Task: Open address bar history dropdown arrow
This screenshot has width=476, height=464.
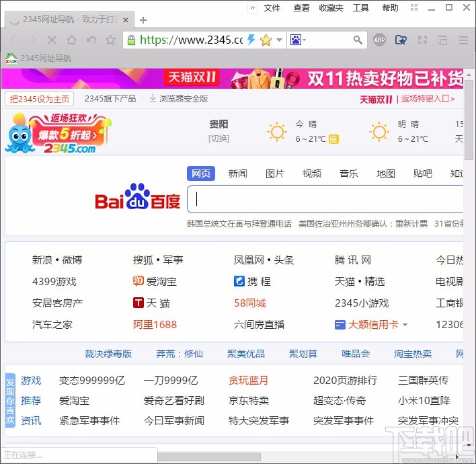Action: [x=279, y=40]
